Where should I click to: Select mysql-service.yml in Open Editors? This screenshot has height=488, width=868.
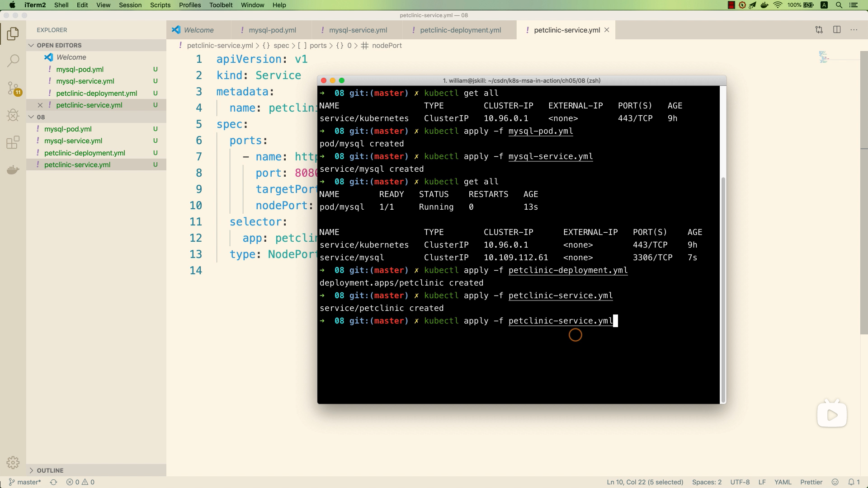pos(96,81)
